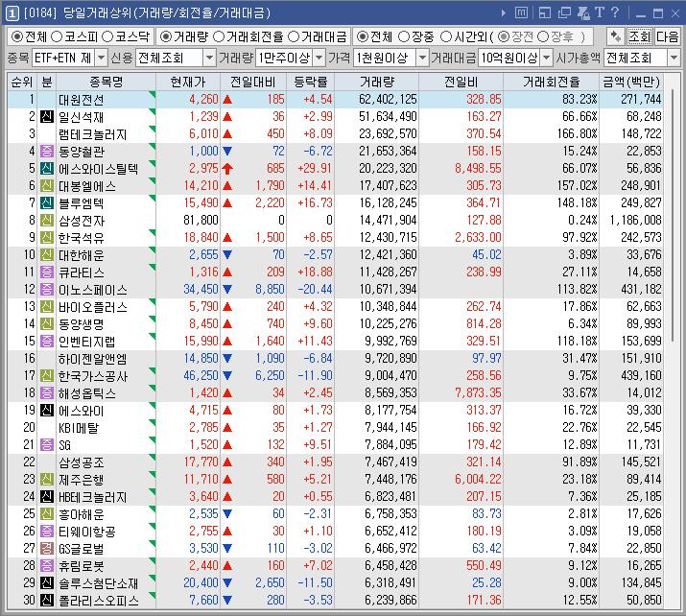Click the 전일비 column header

461,82
